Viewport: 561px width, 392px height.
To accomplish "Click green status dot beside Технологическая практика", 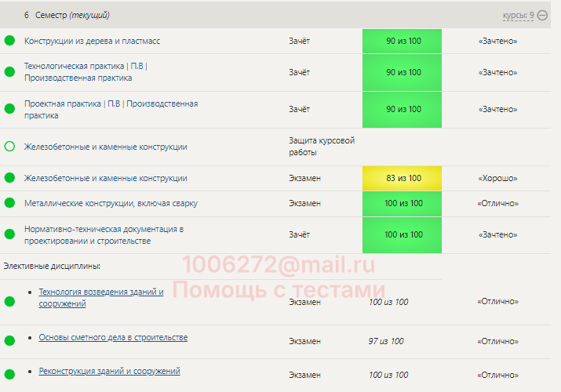I will click(9, 72).
